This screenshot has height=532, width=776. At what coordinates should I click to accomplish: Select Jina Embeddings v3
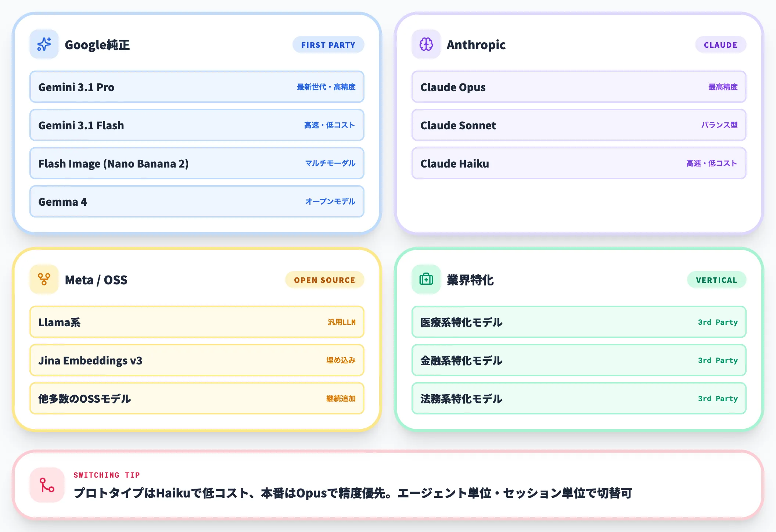click(x=197, y=360)
